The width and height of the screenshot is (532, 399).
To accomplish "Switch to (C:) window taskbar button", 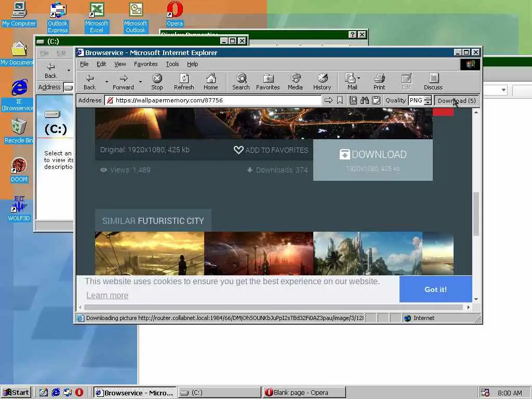I will click(x=219, y=393).
